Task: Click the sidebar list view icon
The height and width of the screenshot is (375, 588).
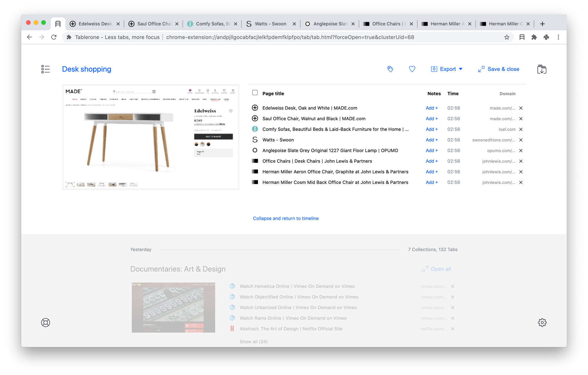Action: pos(46,69)
